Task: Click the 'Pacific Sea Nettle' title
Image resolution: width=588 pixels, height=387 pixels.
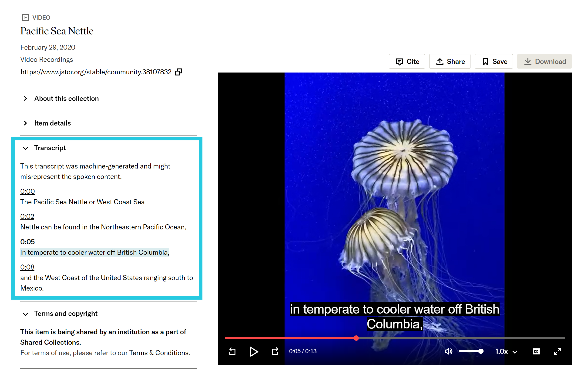Action: (x=57, y=31)
